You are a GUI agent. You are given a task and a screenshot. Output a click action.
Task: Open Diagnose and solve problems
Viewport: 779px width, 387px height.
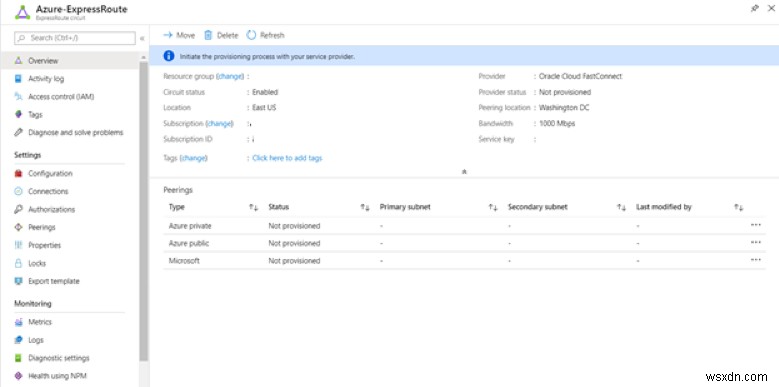(70, 132)
